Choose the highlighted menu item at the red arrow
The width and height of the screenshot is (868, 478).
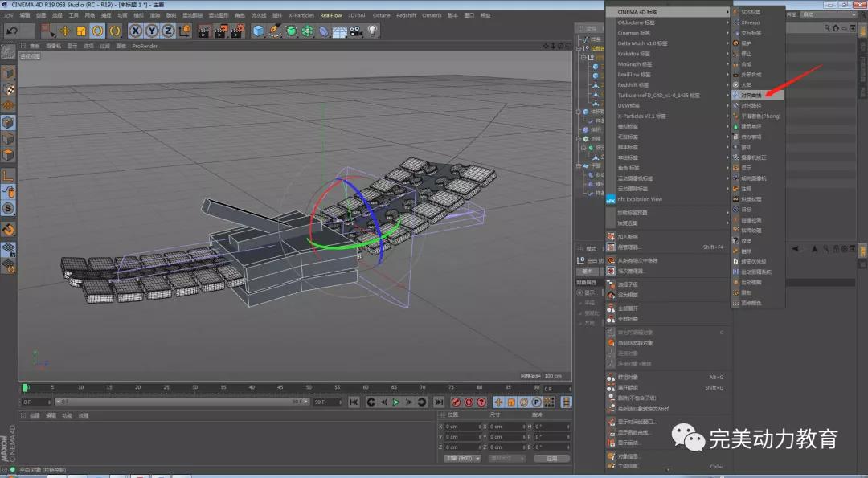[751, 95]
